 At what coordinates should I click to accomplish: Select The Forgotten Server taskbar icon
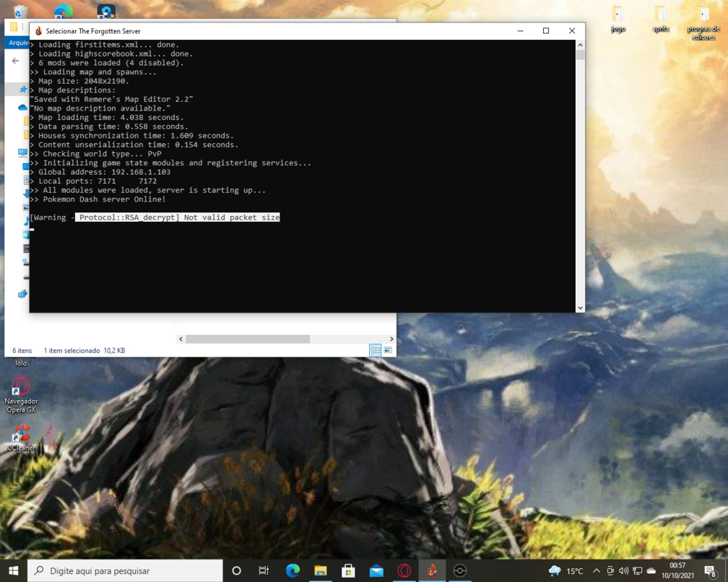[432, 571]
